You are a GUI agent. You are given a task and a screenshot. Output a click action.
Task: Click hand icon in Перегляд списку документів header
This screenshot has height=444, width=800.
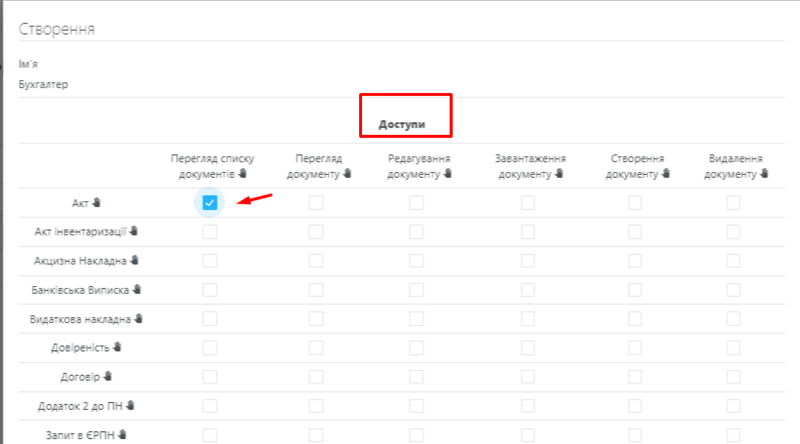pos(243,173)
